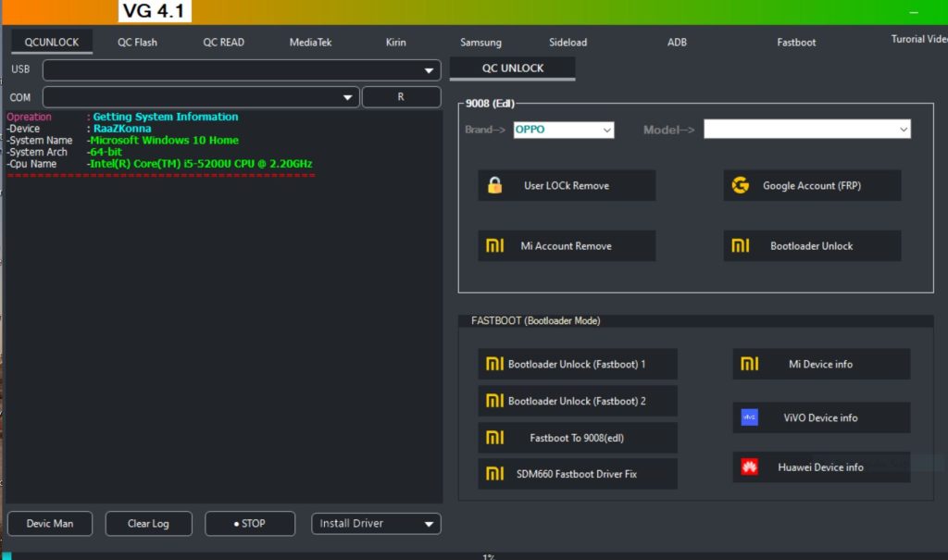Click the Clear Log button
This screenshot has height=560, width=948.
pyautogui.click(x=148, y=523)
